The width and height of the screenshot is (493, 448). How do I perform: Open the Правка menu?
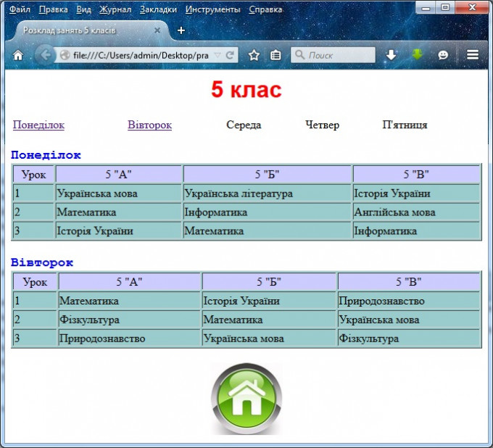[x=54, y=9]
